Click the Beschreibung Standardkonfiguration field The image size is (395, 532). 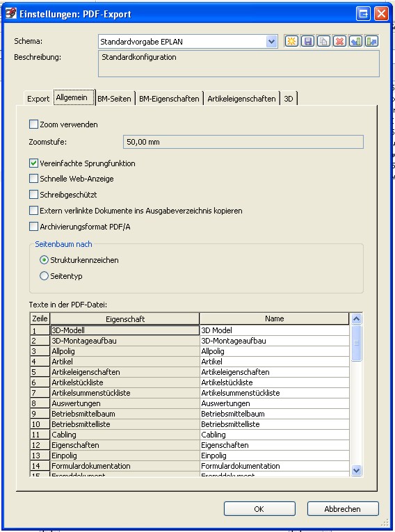239,64
